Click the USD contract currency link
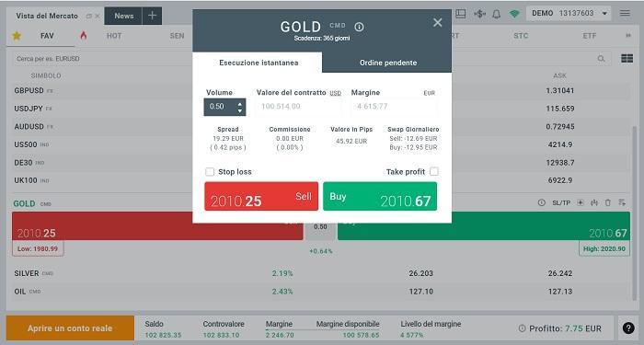The width and height of the screenshot is (644, 345). [336, 93]
